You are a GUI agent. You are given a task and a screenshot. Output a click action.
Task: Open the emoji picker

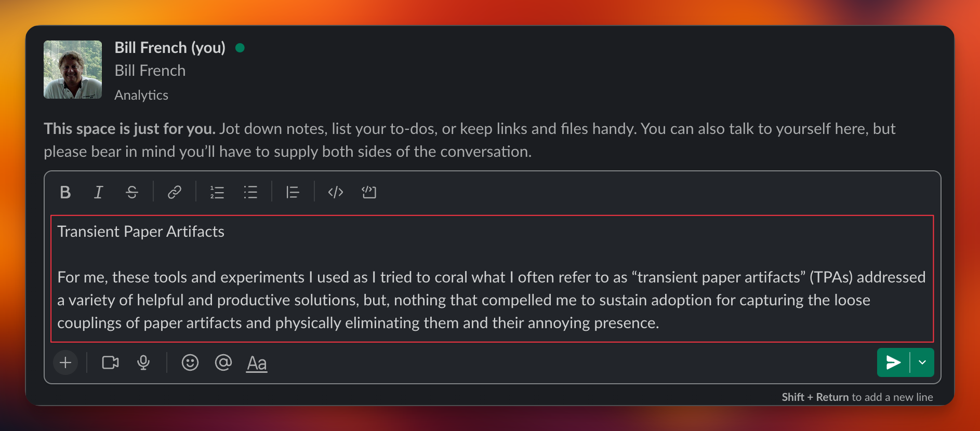coord(190,362)
